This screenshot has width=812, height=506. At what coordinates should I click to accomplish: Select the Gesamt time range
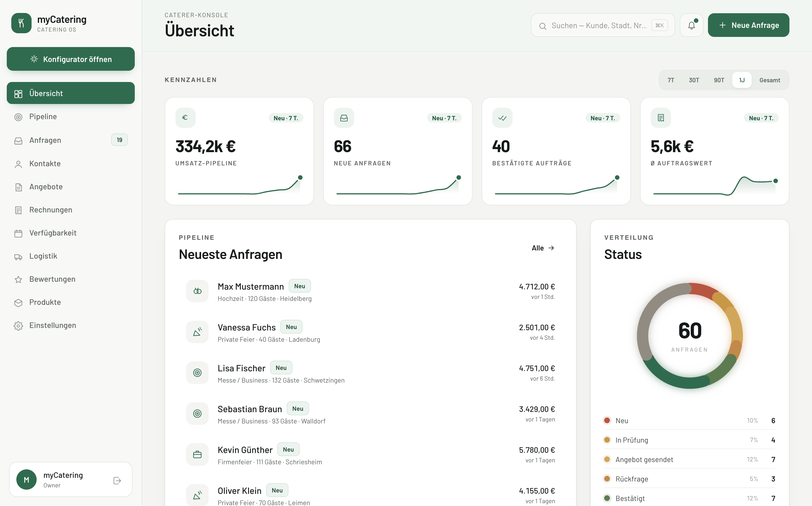[769, 80]
